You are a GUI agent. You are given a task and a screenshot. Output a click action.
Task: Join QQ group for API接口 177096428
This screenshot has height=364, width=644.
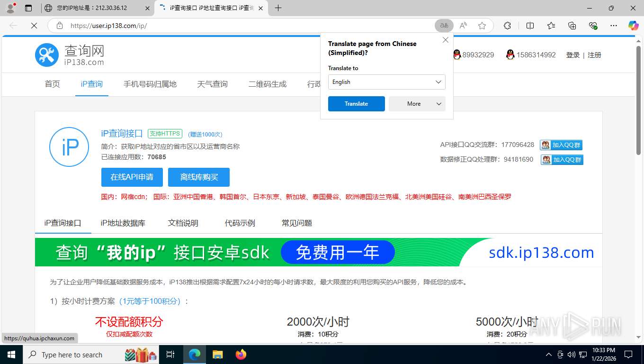click(561, 145)
